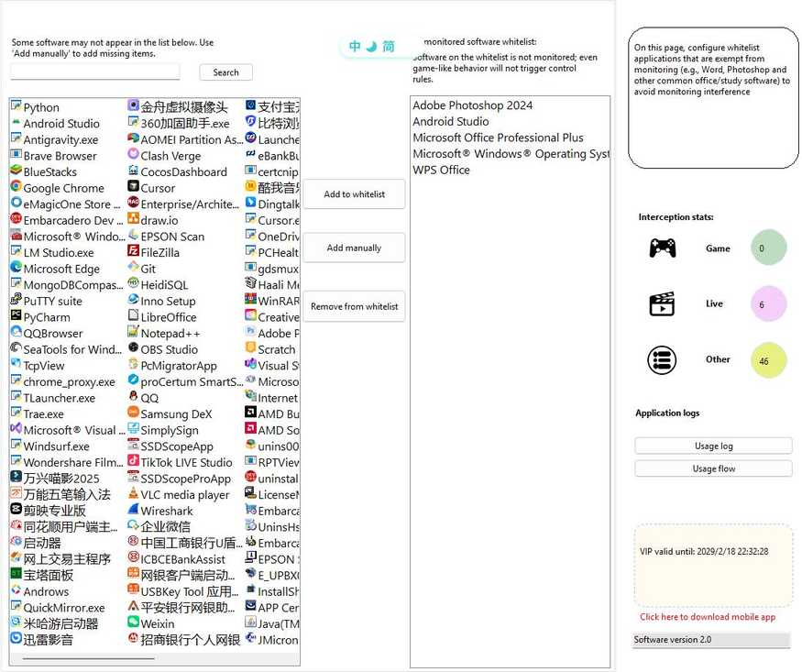This screenshot has height=672, width=802.
Task: Click the Add manually button
Action: (354, 248)
